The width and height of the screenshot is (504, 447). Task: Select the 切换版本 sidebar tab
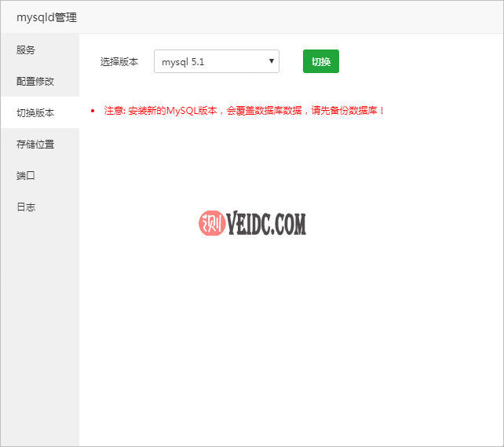point(40,112)
